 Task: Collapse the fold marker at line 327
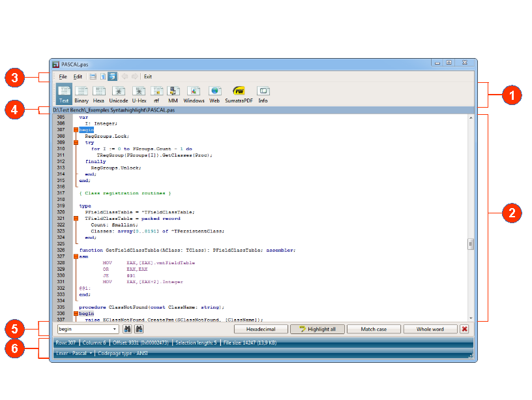coord(76,256)
